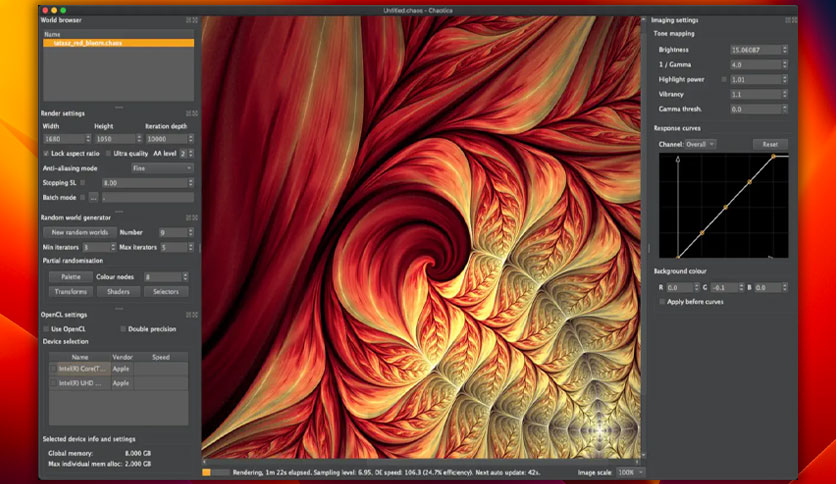This screenshot has width=836, height=484.
Task: Undock the Imaging settings panel
Action: (788, 20)
